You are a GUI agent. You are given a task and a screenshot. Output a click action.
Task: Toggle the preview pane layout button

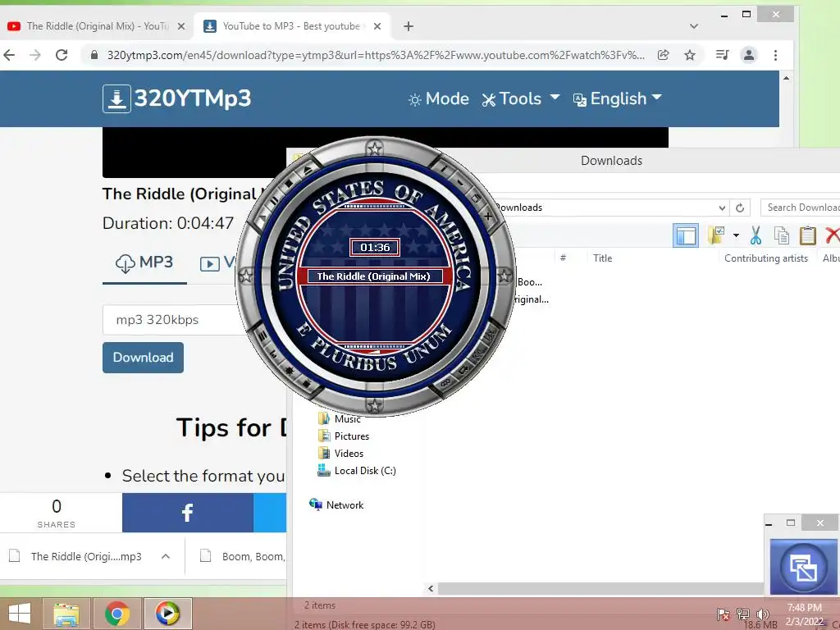(686, 235)
